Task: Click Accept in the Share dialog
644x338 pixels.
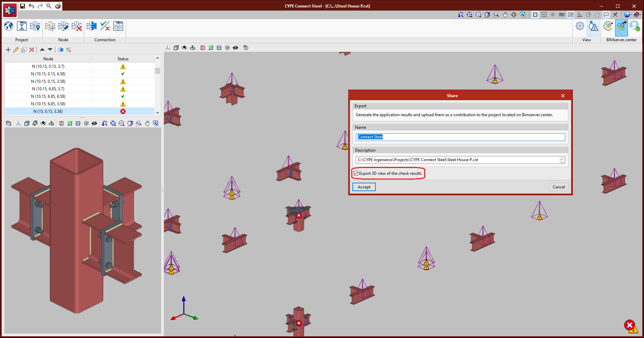Action: [364, 187]
